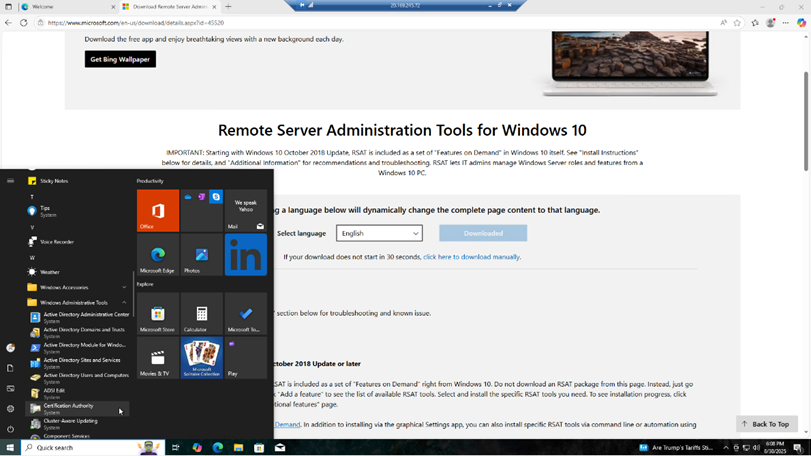Launch the Calculator tile
Viewport: 811px width, 456px height.
pos(201,314)
